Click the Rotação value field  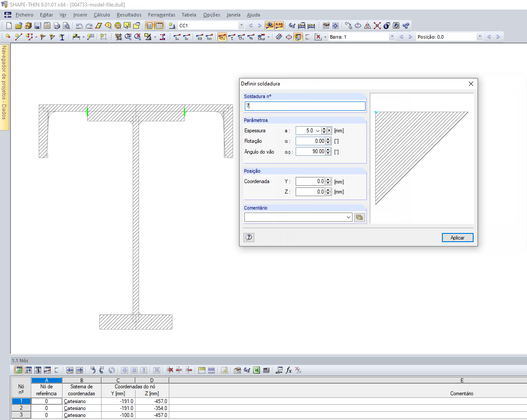310,141
